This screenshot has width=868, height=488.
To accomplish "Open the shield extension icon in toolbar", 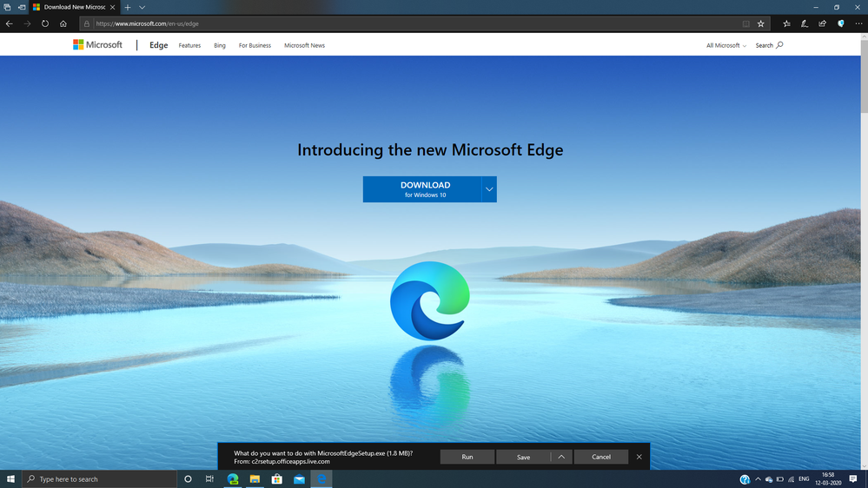I will 841,23.
